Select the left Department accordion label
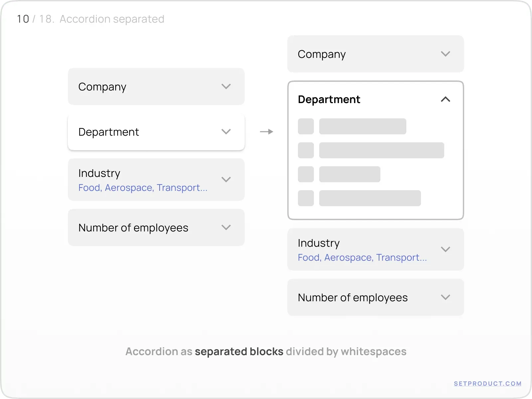 (x=108, y=132)
